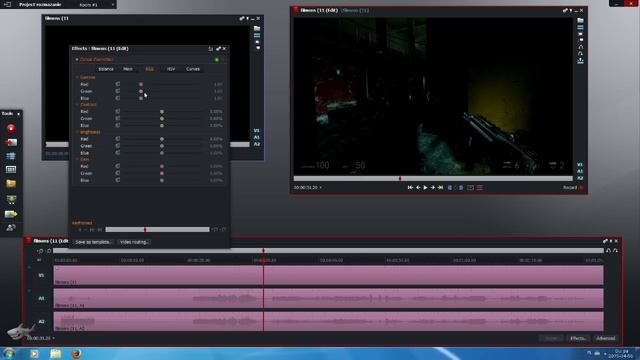Click the folder icon on source viewer sidebar
The image size is (640, 360).
tap(257, 29)
